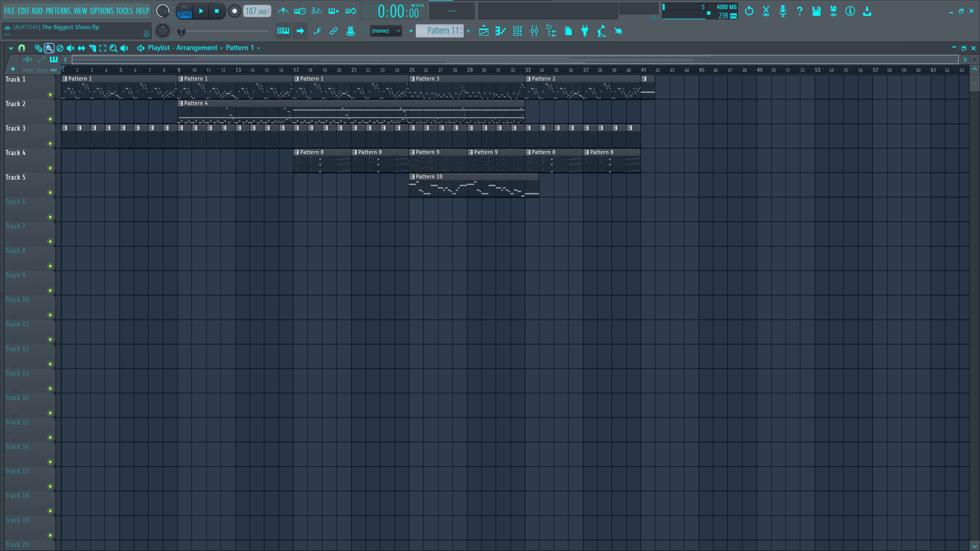Add a new pattern with plus button

468,31
